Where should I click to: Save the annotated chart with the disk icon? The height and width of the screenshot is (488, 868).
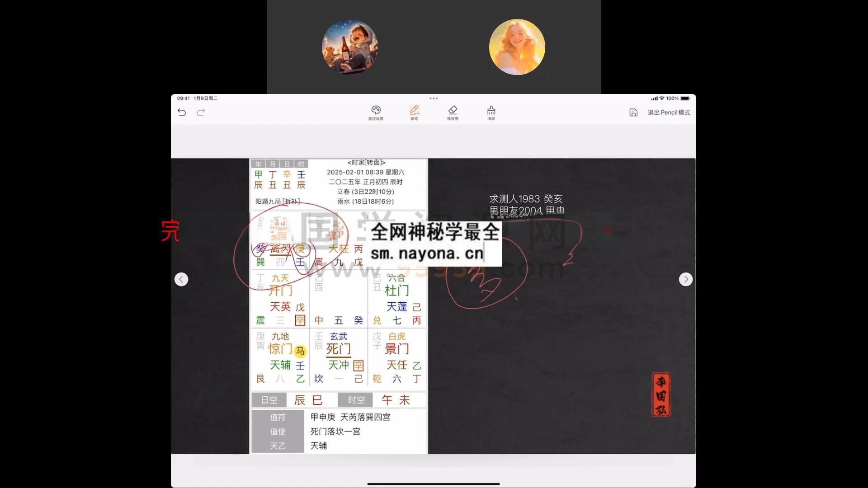point(633,113)
